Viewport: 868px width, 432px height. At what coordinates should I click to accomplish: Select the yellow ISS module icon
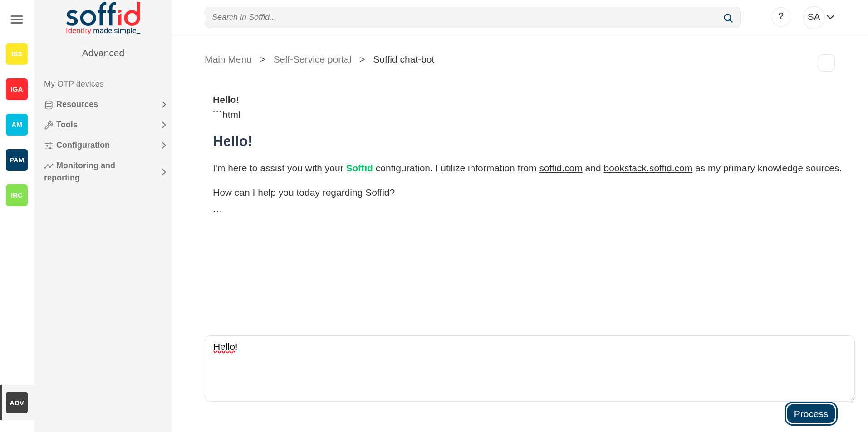coord(17,54)
